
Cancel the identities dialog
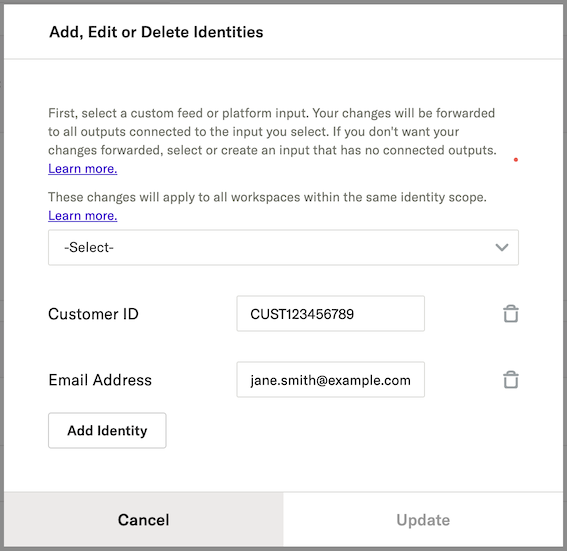[x=144, y=520]
